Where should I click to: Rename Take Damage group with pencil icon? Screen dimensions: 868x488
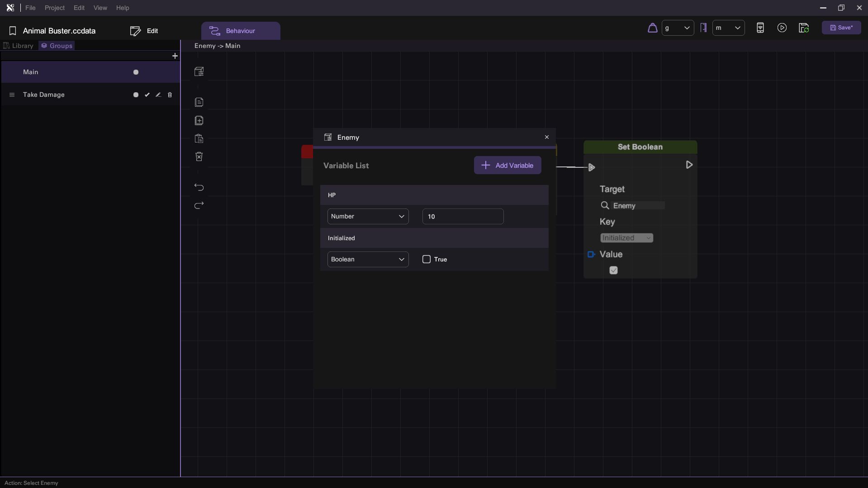coord(158,95)
